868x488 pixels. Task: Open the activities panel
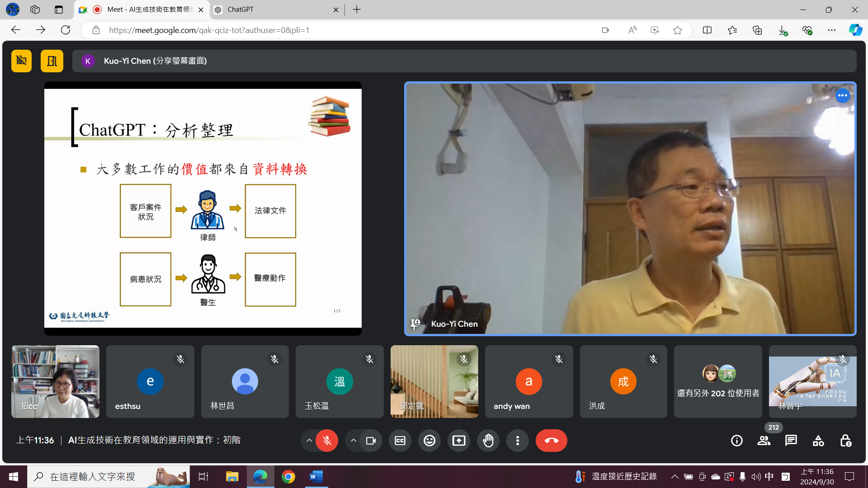pyautogui.click(x=818, y=441)
